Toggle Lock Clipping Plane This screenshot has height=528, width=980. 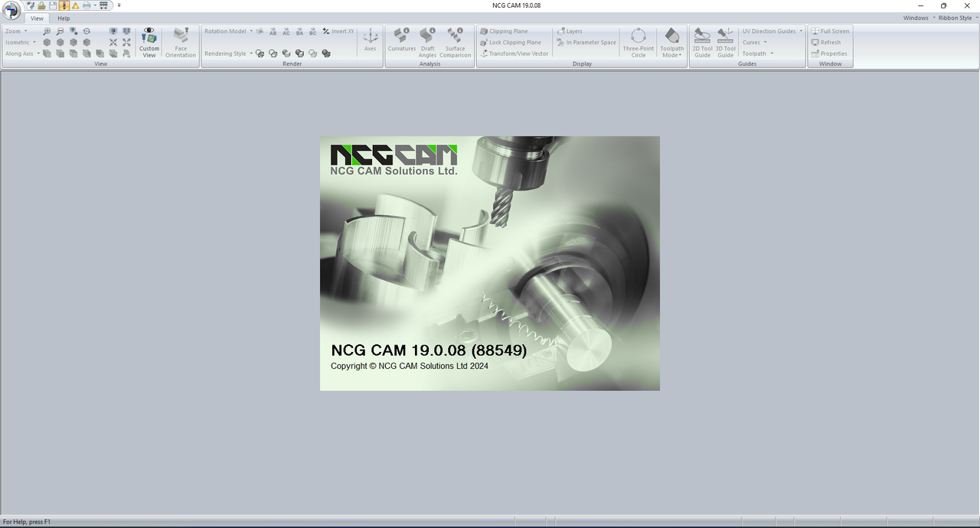[x=510, y=43]
